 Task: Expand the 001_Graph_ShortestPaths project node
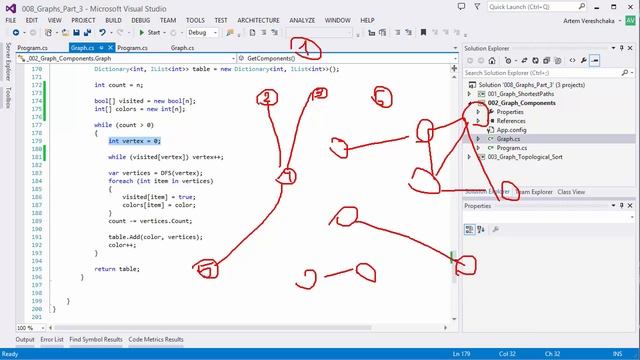(x=469, y=94)
